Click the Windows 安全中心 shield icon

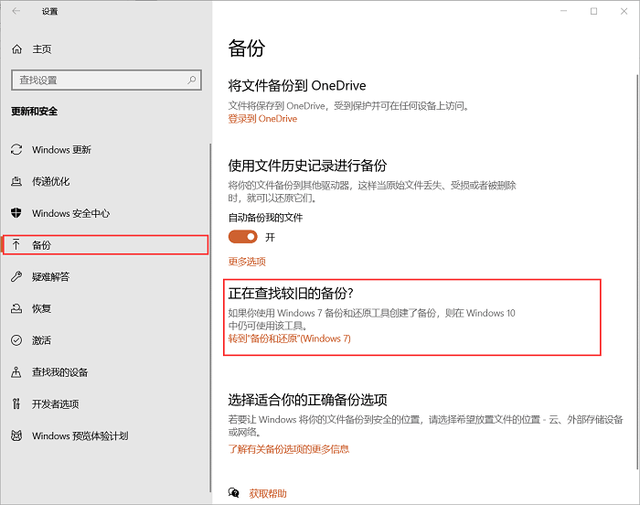click(16, 213)
